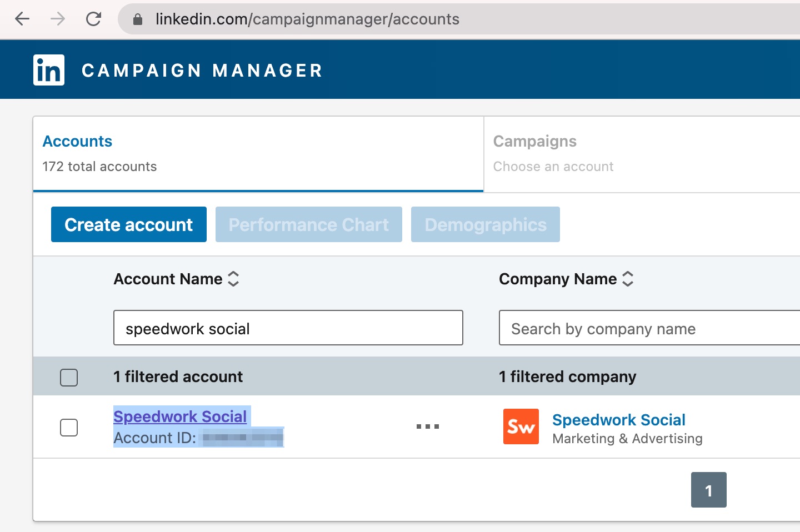Click the orange Sw company logo
The image size is (800, 532).
point(521,426)
